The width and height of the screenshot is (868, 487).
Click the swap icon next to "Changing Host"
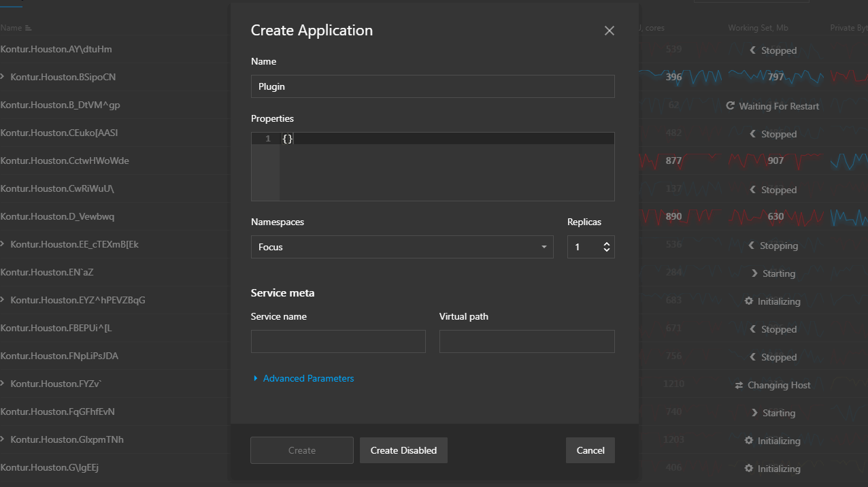point(739,384)
